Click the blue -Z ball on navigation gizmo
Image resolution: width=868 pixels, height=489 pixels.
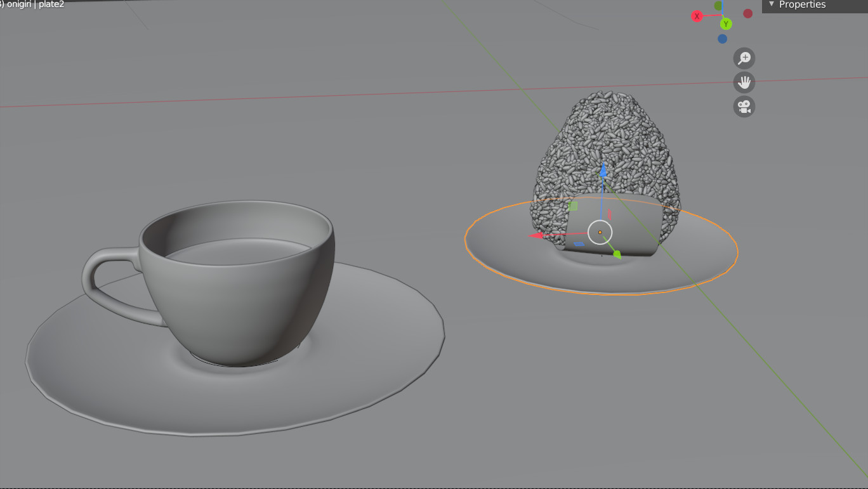pyautogui.click(x=721, y=37)
